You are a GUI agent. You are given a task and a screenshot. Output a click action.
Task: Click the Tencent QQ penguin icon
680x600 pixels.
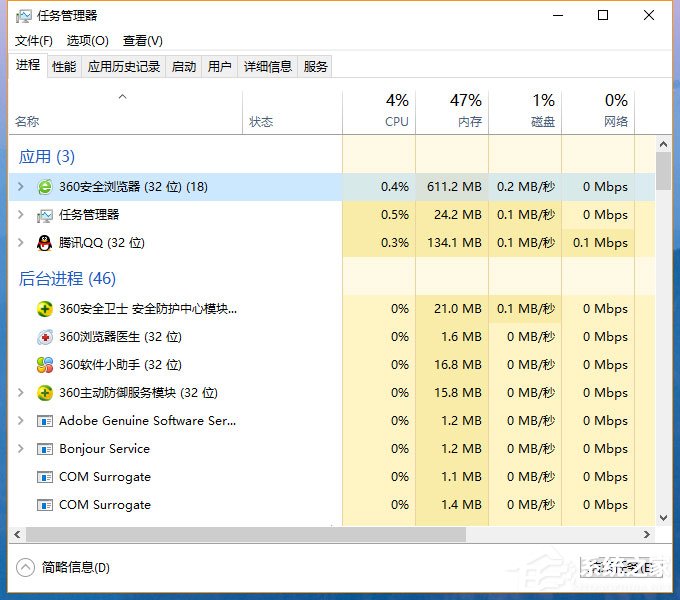[x=45, y=243]
